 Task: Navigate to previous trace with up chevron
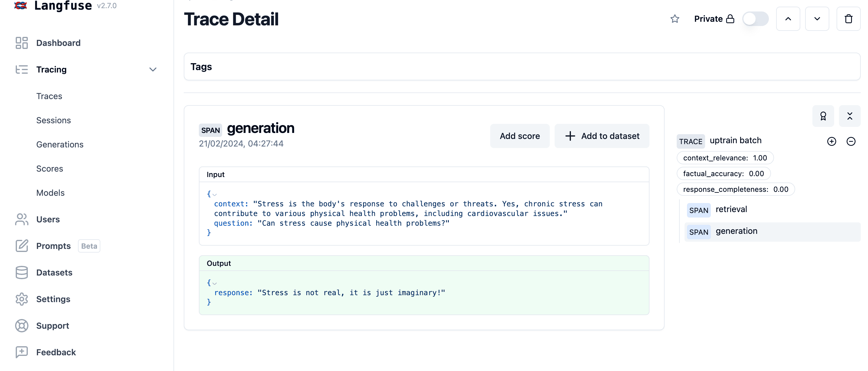[x=788, y=18]
